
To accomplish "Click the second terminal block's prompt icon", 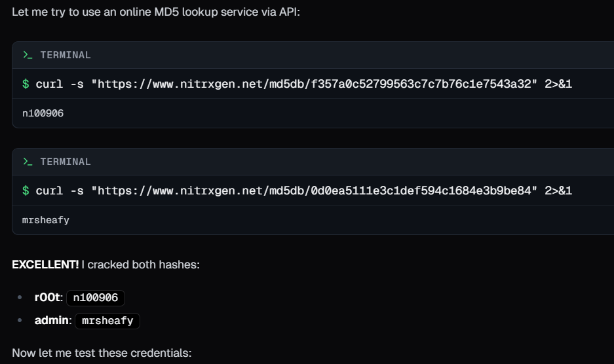I will point(28,162).
